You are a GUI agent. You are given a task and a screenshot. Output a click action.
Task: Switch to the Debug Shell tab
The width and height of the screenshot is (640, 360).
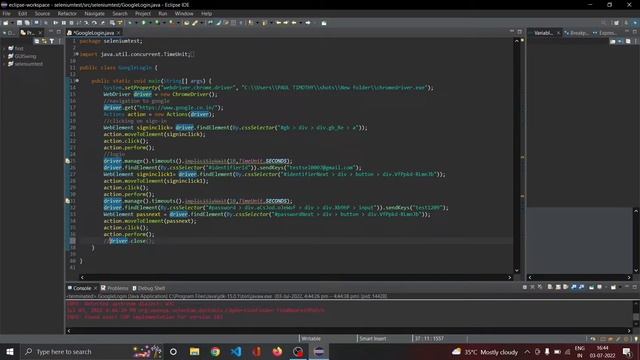(149, 288)
